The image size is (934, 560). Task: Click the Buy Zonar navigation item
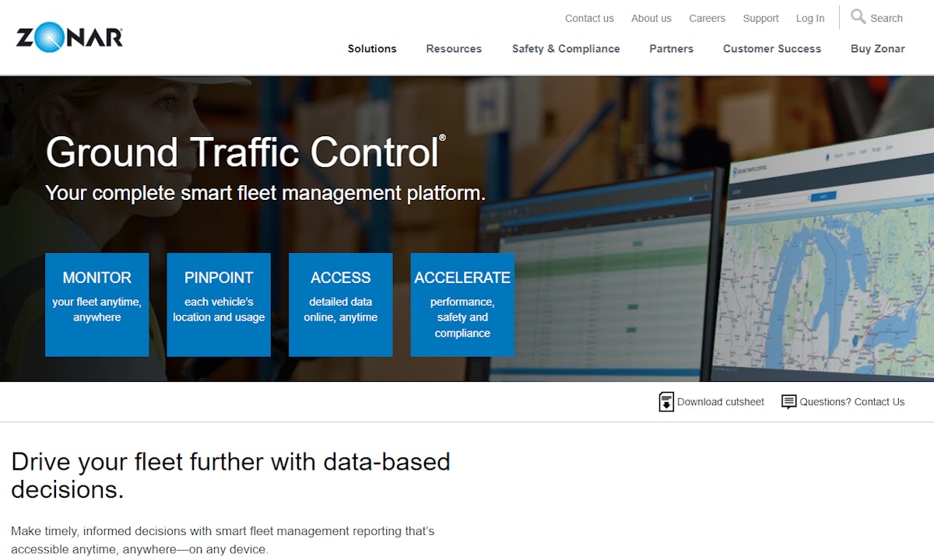(x=877, y=48)
